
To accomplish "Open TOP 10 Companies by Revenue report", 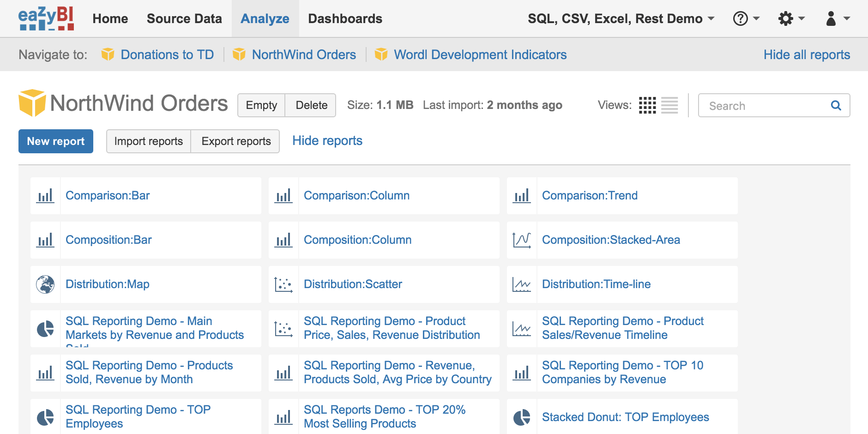I will click(622, 372).
